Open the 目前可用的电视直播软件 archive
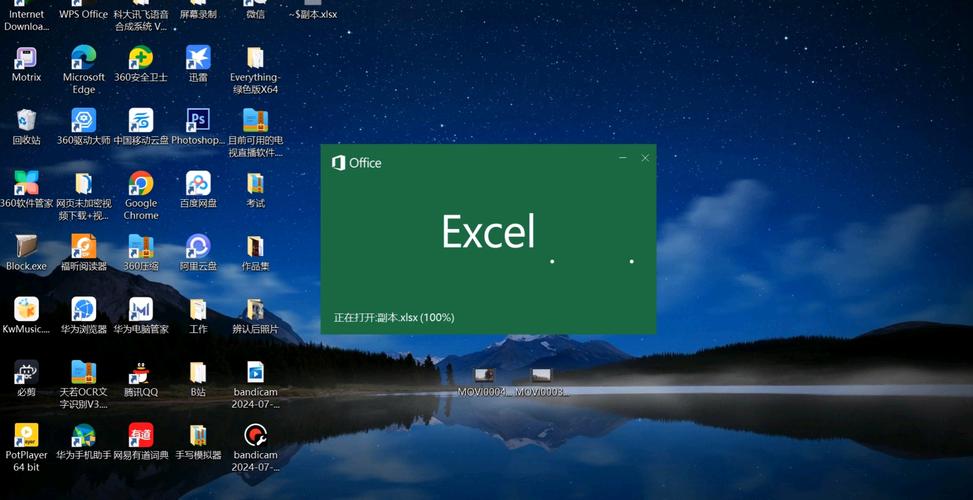The height and width of the screenshot is (500, 973). point(255,133)
